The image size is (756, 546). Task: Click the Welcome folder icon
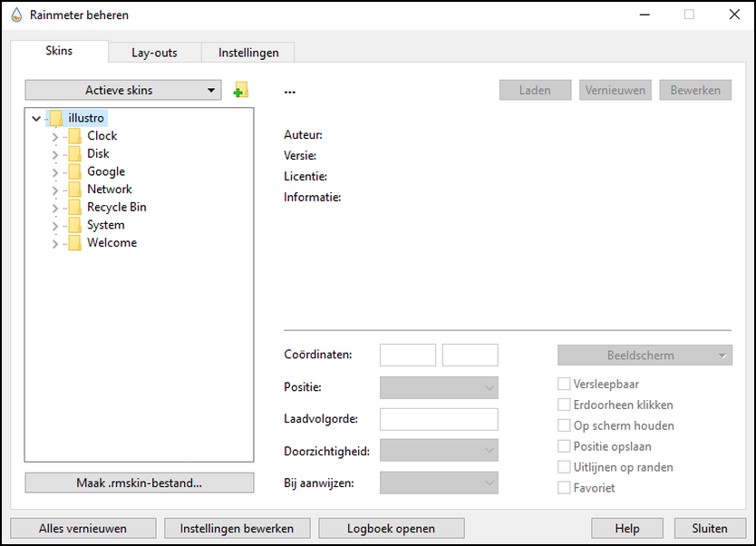click(x=74, y=243)
